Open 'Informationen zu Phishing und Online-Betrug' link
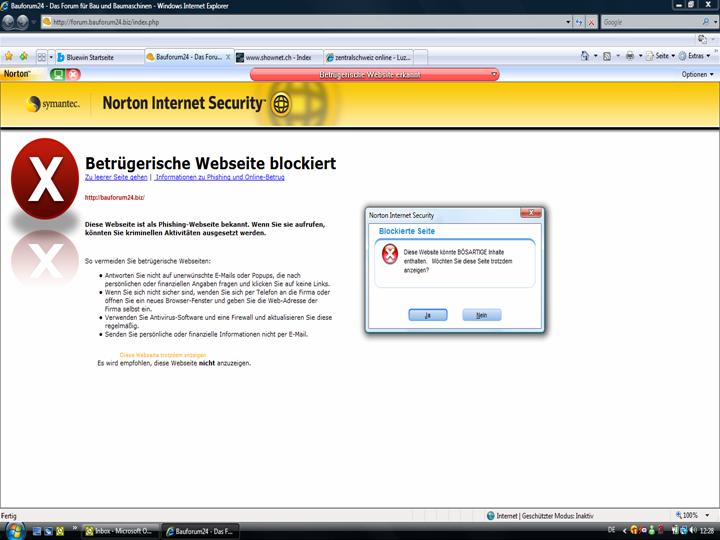Viewport: 720px width, 540px height. (220, 177)
